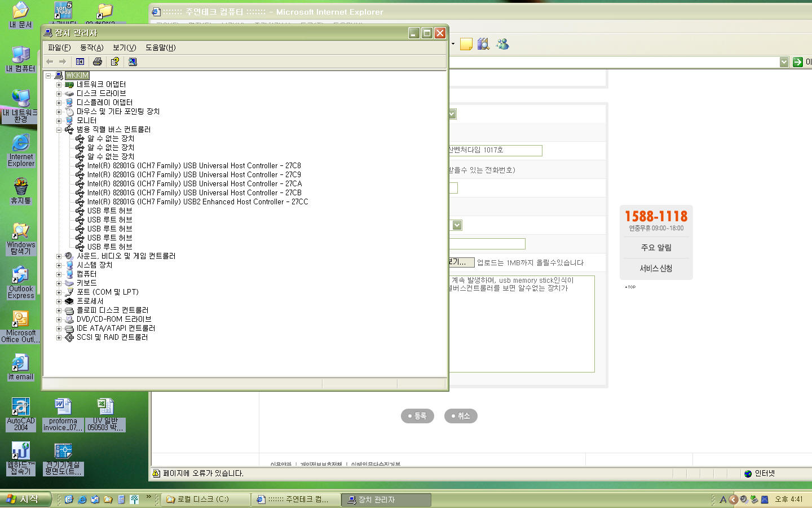Switch to 주연테크 컴퓨터 taskbar button

point(297,500)
